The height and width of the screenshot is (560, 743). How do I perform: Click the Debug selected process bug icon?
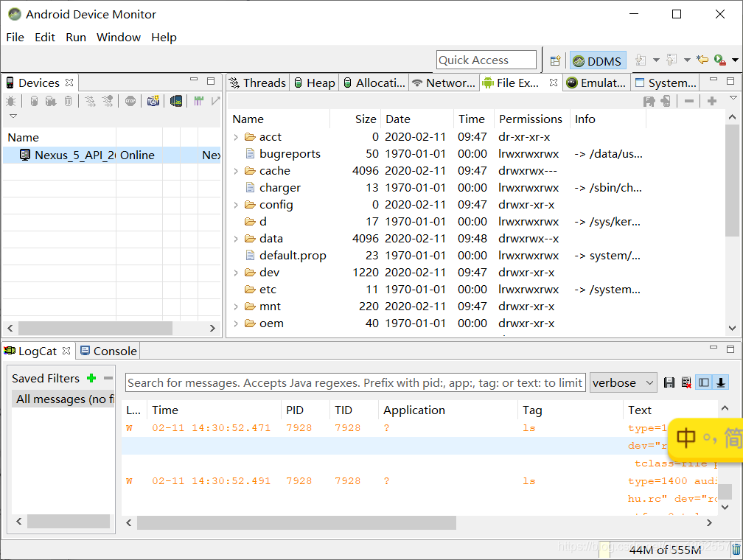[x=10, y=101]
